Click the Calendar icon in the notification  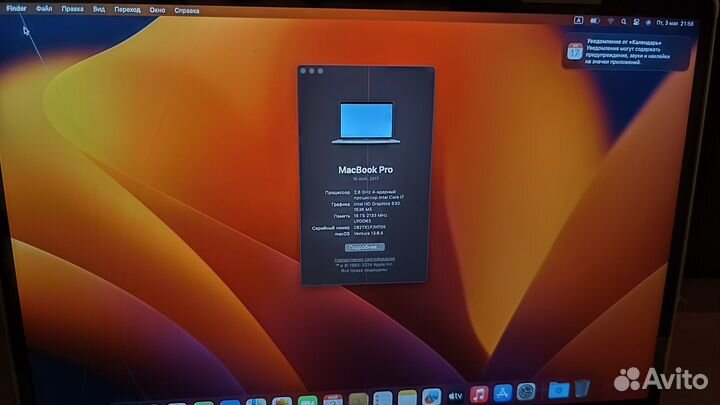point(574,51)
